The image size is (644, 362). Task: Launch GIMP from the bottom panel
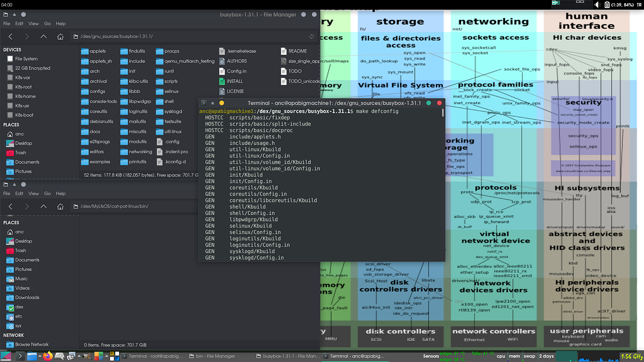(87, 356)
